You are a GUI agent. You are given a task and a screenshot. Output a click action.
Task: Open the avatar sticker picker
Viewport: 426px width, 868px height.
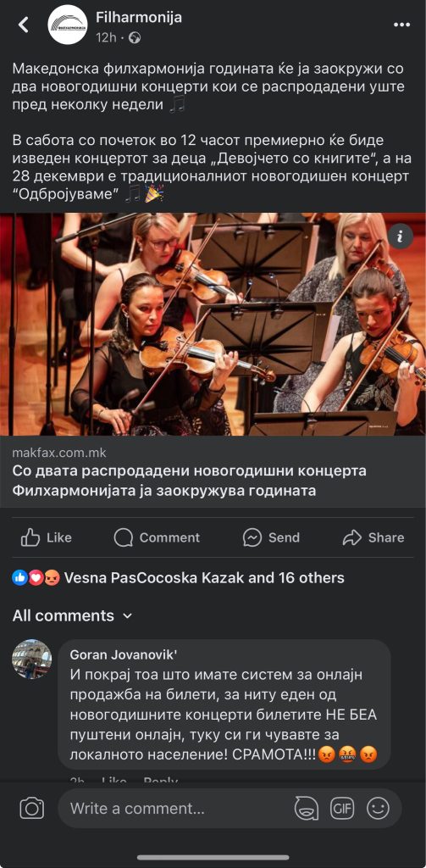coord(306,808)
